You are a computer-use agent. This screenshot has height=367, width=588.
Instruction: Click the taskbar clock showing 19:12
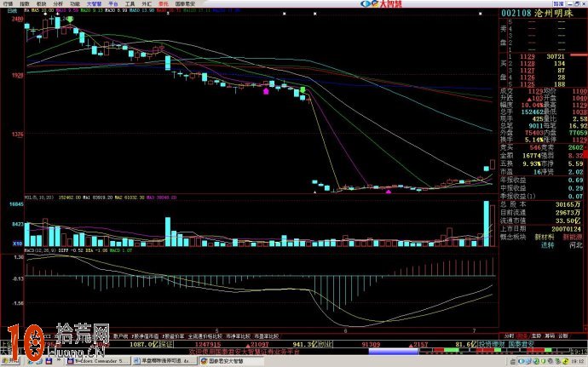[x=579, y=361]
